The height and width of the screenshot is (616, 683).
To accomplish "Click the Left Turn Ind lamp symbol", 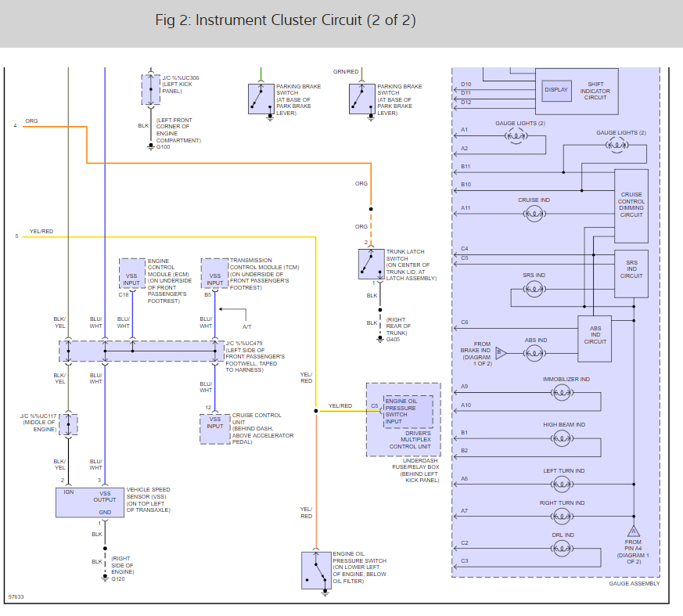I will (x=562, y=484).
